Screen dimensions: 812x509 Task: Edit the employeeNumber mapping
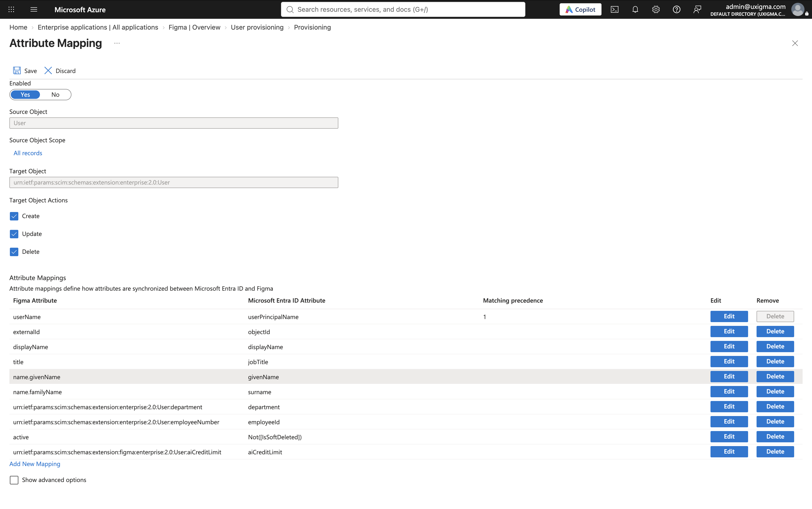(729, 422)
